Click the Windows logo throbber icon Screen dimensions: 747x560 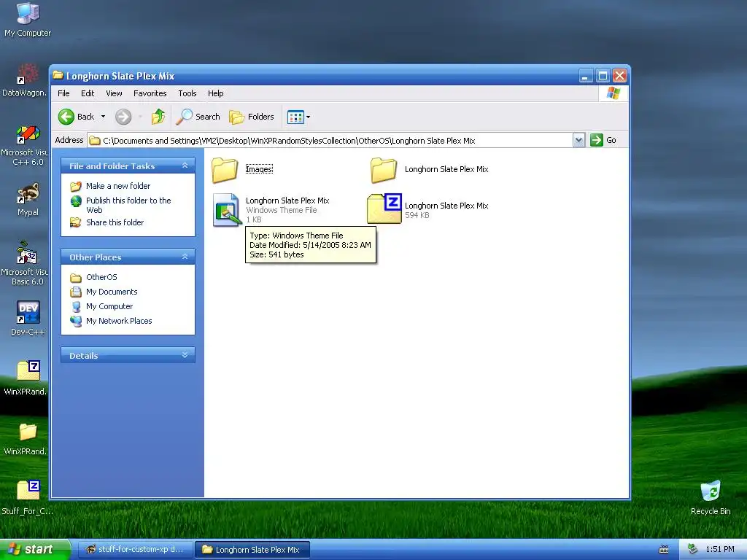pos(613,93)
